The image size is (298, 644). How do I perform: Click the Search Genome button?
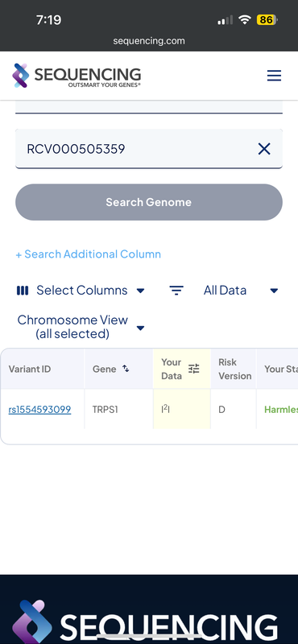(x=149, y=202)
